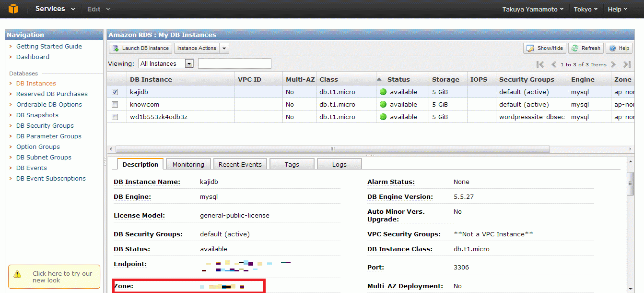Click the toolbar Help button
Screen dimensions: 644x293
click(619, 48)
